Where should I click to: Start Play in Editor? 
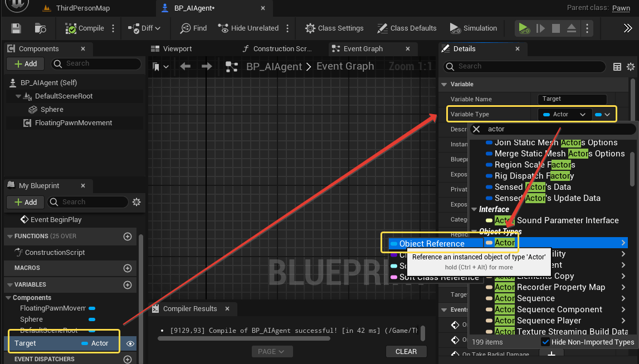coord(524,28)
